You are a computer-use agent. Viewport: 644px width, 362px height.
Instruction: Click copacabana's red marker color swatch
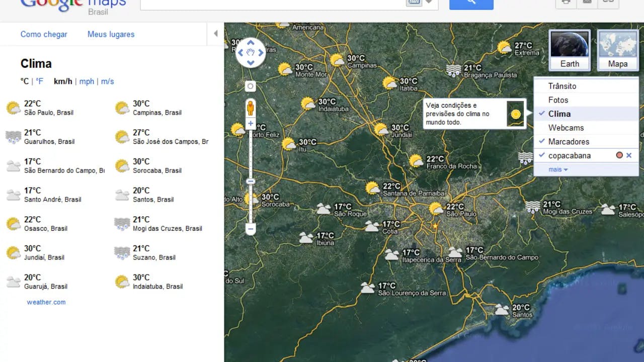pyautogui.click(x=619, y=155)
